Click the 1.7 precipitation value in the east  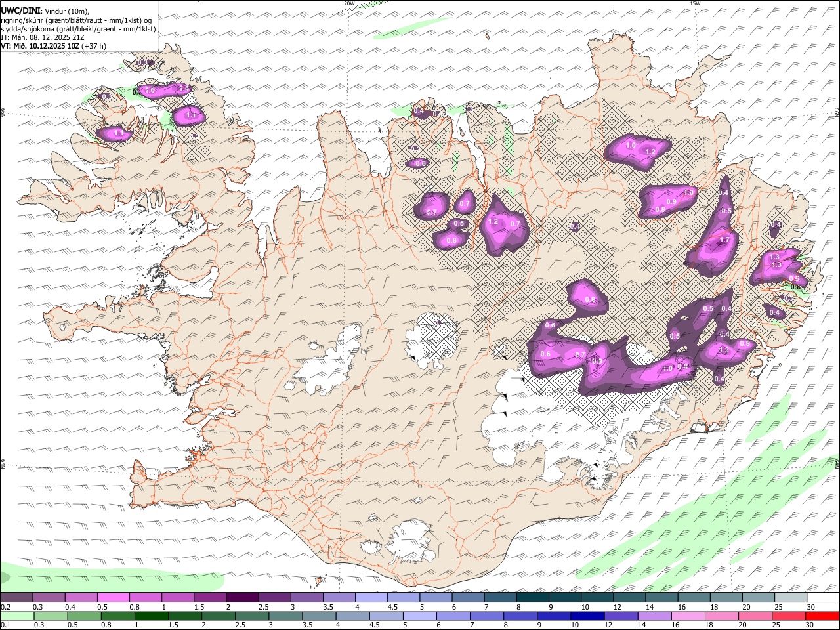(724, 241)
